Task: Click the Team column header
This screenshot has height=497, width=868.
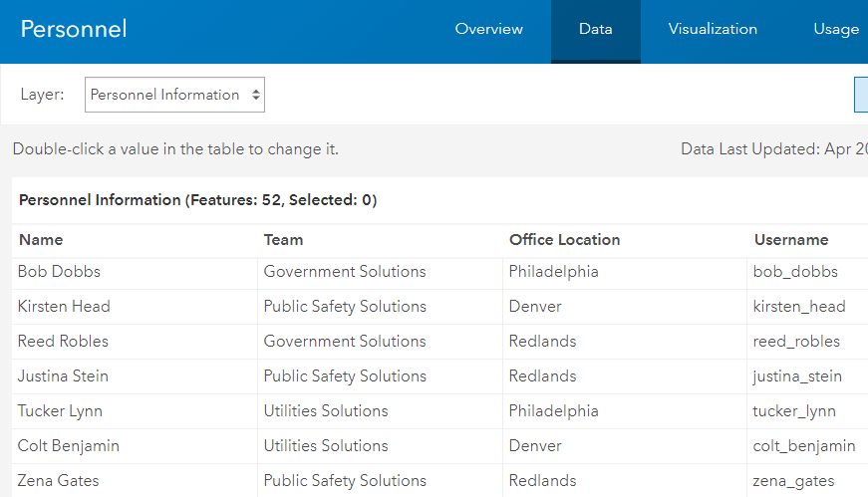Action: [x=283, y=240]
